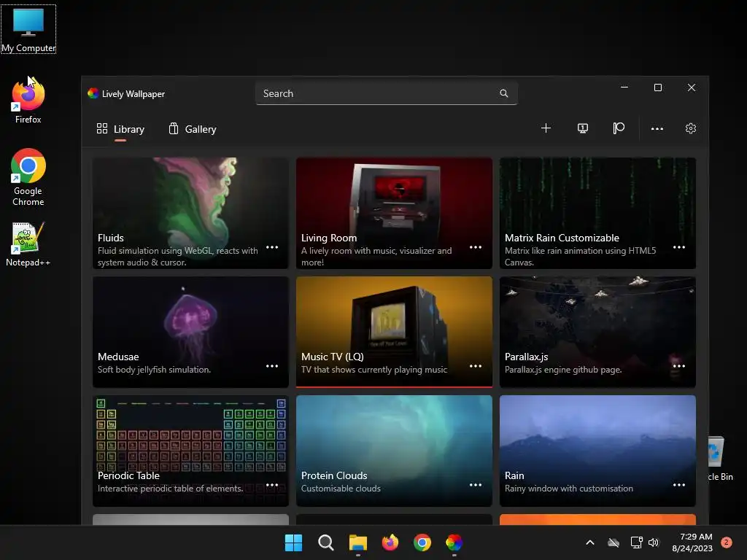Click the 'Customisable clouds' description text
Screen dimensions: 747x560
coord(341,489)
